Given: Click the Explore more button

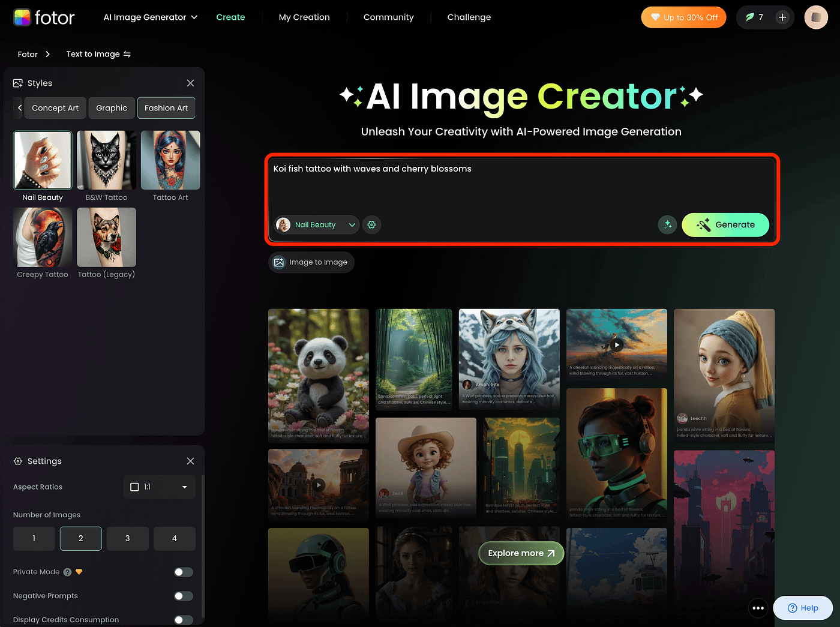Looking at the screenshot, I should [x=521, y=553].
